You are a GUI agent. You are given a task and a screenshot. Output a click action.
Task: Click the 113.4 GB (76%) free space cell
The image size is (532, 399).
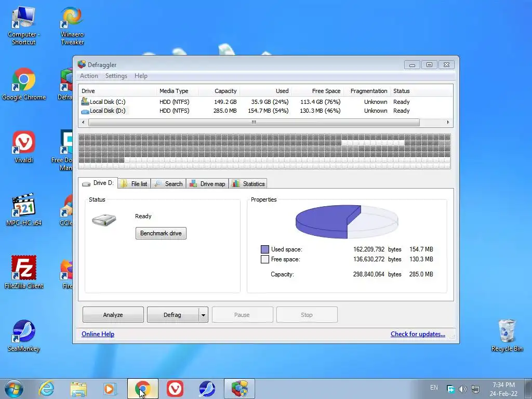pos(320,102)
